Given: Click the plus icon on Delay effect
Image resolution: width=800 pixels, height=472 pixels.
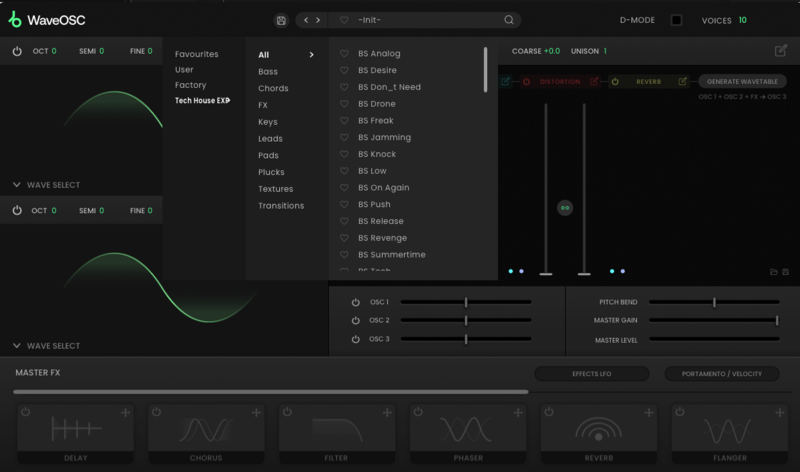Looking at the screenshot, I should 126,412.
